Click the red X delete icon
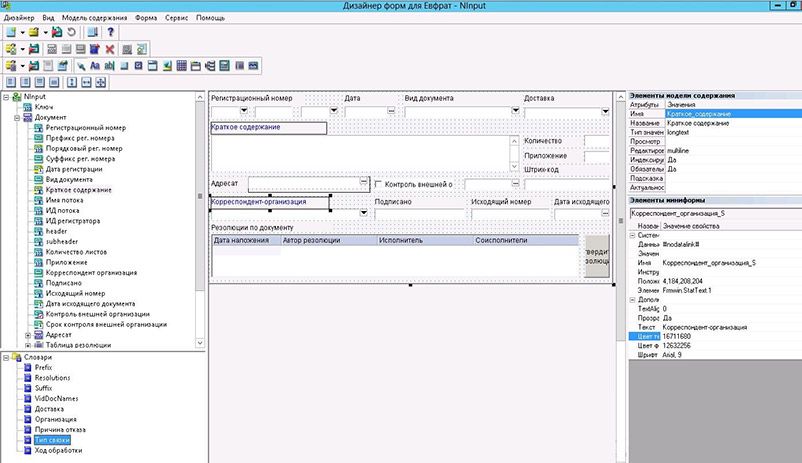 tap(109, 49)
